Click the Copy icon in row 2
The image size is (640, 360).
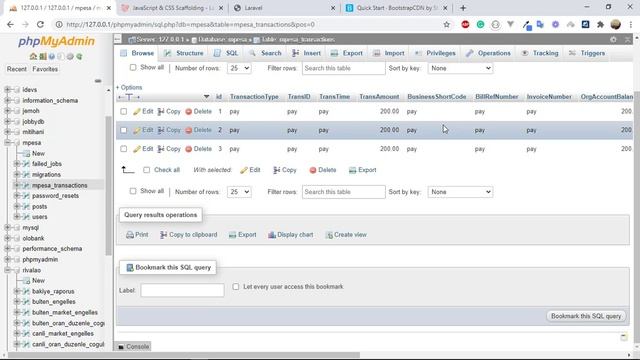click(x=161, y=130)
